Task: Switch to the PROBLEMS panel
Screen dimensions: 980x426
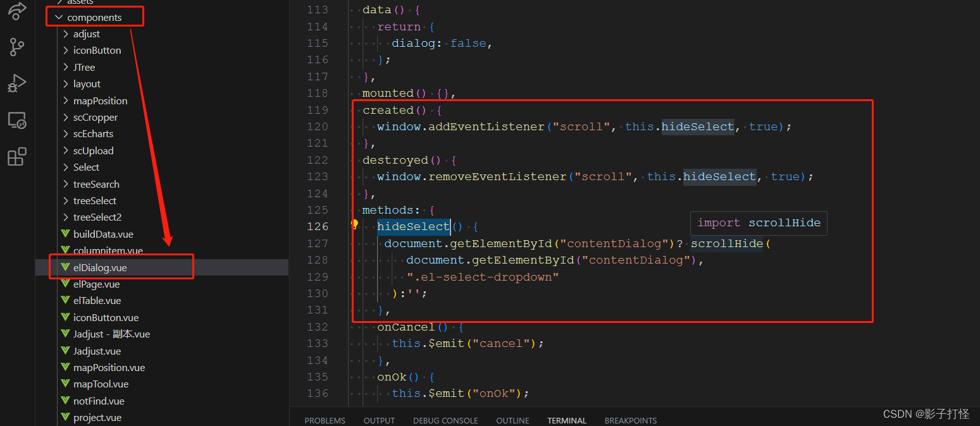Action: point(325,420)
